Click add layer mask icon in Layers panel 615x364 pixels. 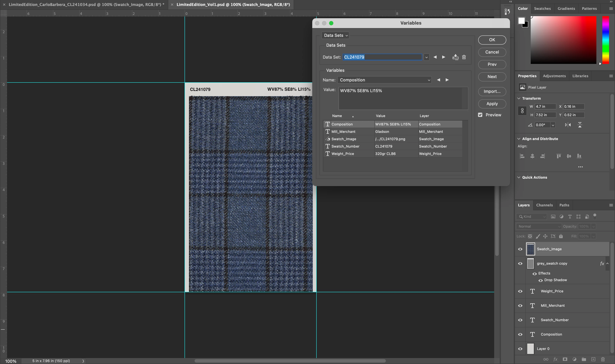[x=565, y=359]
